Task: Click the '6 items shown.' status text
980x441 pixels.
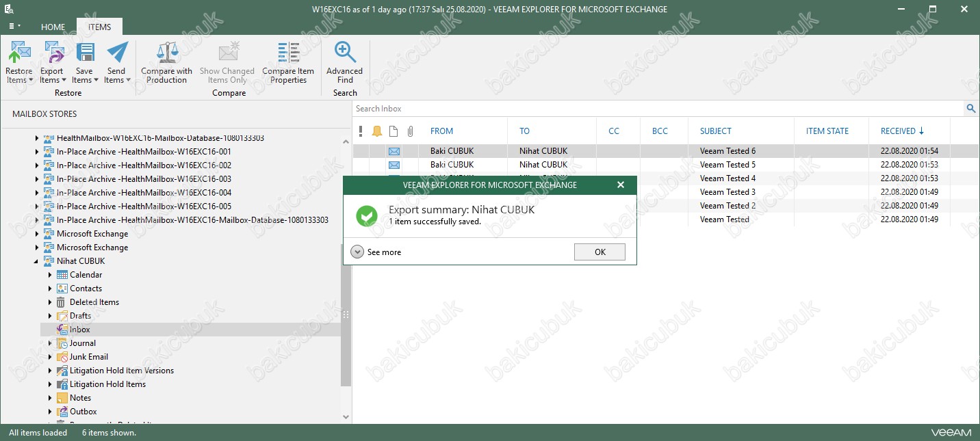Action: [109, 433]
